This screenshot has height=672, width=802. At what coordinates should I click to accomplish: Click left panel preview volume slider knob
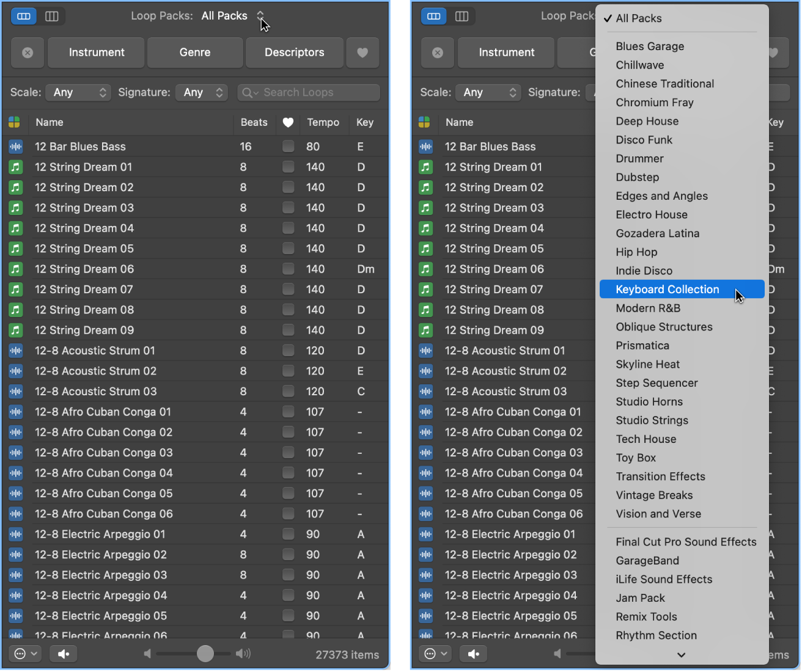[205, 654]
